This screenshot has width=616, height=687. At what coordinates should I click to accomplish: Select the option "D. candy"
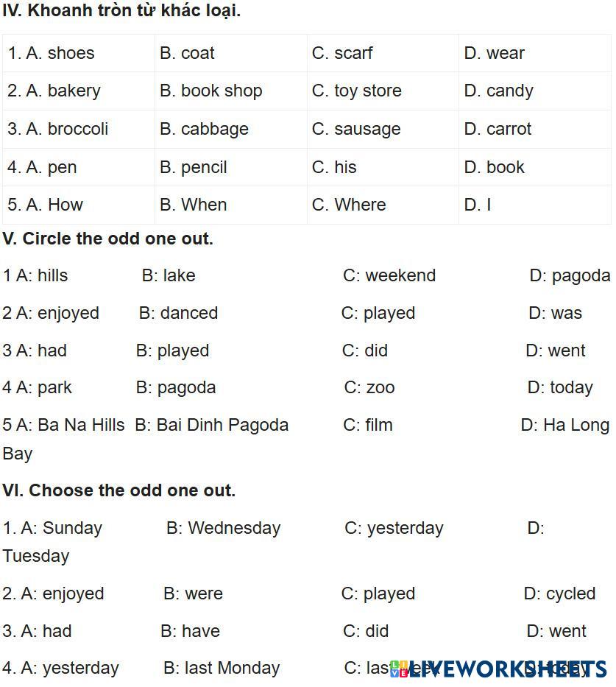point(498,91)
